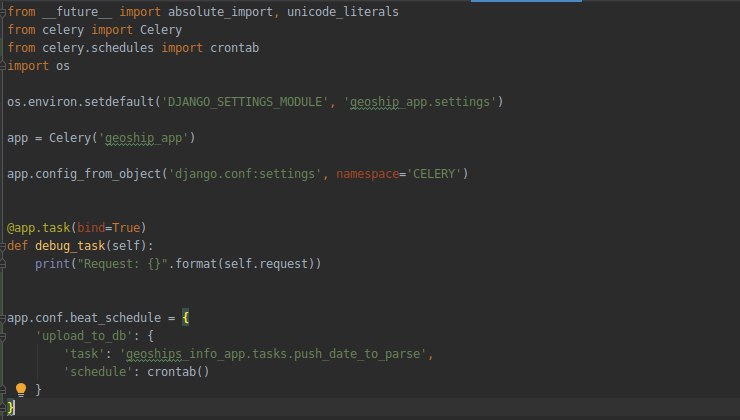Click the 'crontab()' call in schedule entry
Image resolution: width=740 pixels, height=420 pixels.
(178, 372)
